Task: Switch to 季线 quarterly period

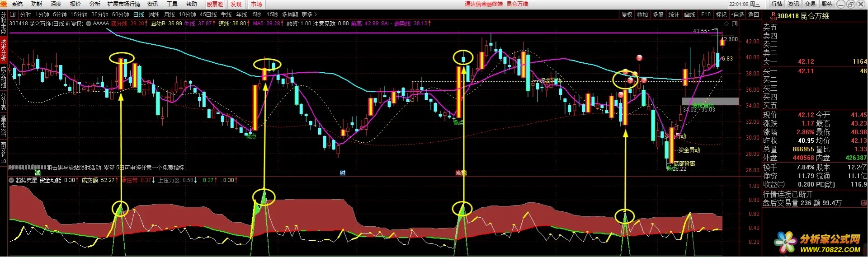Action: (x=226, y=14)
